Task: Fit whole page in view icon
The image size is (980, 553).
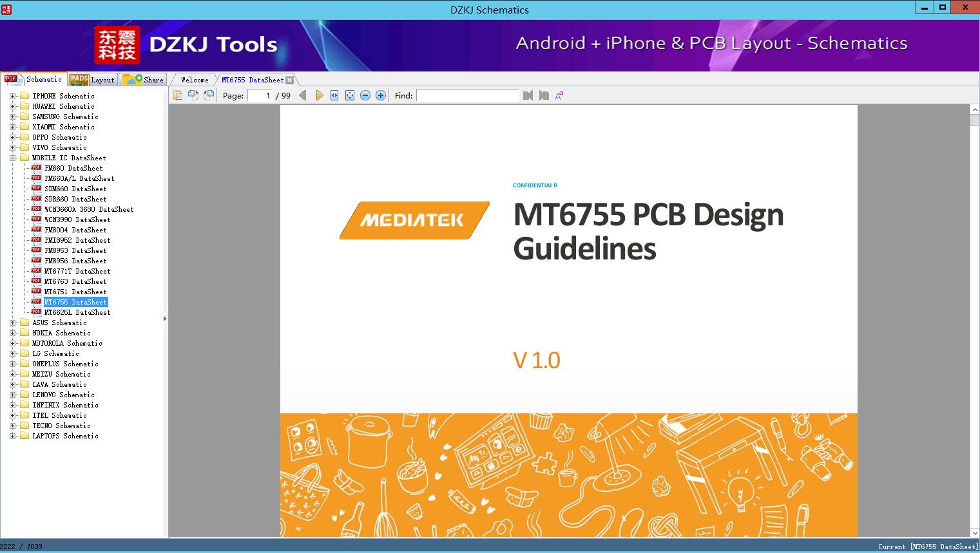Action: coord(350,95)
